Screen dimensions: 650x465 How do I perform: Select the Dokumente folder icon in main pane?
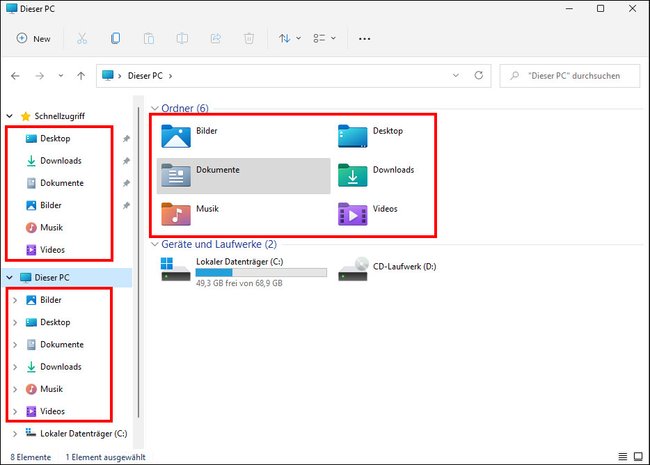pos(176,175)
